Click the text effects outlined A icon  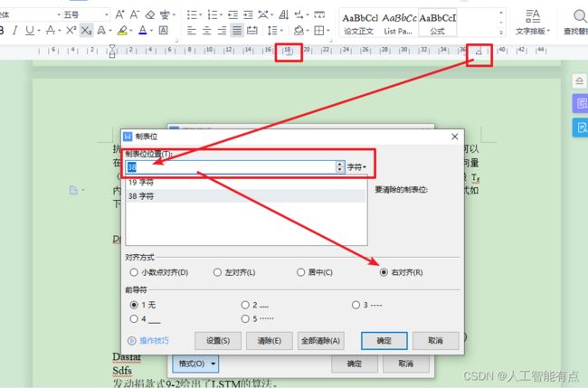pos(101,31)
